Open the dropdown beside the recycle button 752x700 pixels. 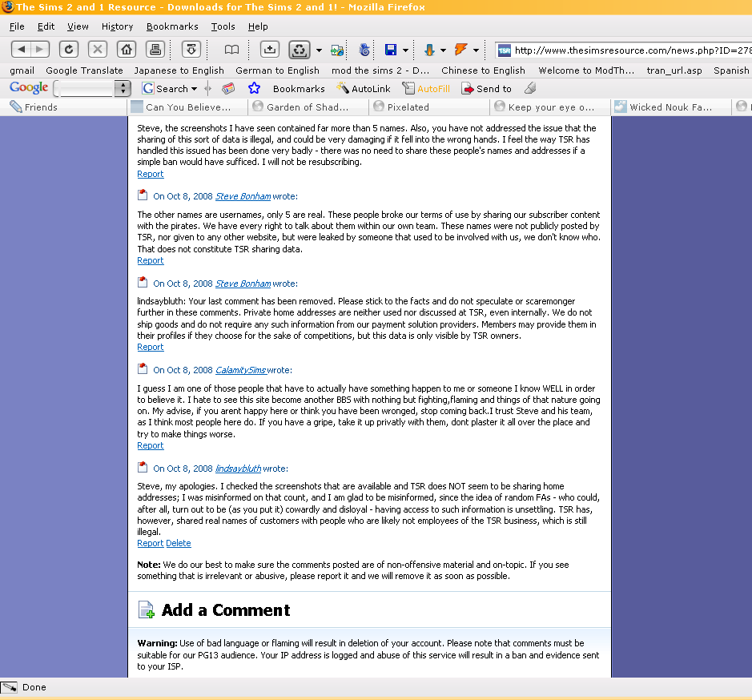pos(319,50)
